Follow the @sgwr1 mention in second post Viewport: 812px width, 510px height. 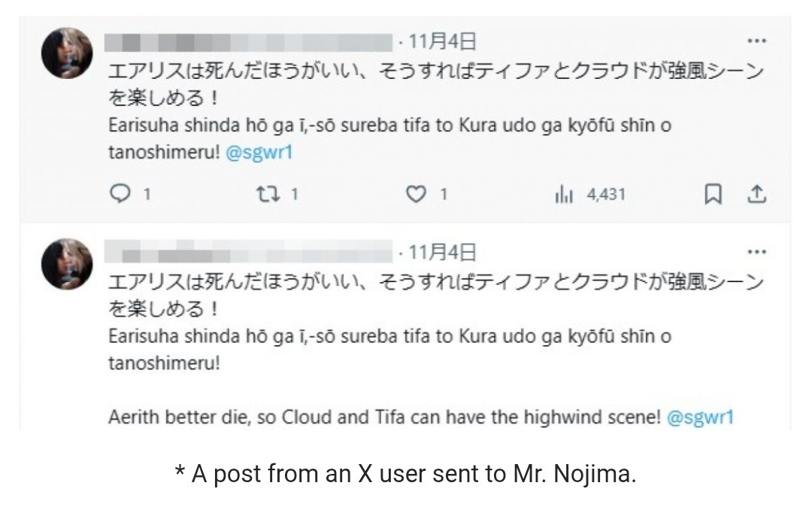pyautogui.click(x=700, y=417)
